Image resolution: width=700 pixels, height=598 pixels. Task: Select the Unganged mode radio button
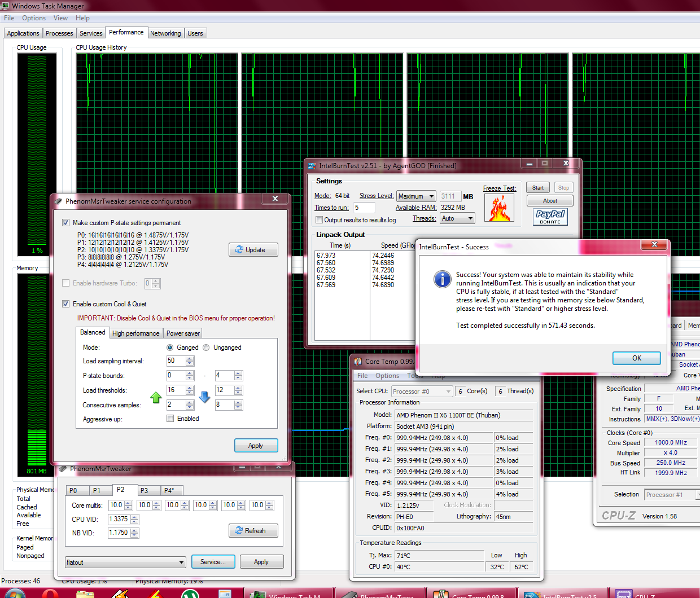(x=206, y=348)
